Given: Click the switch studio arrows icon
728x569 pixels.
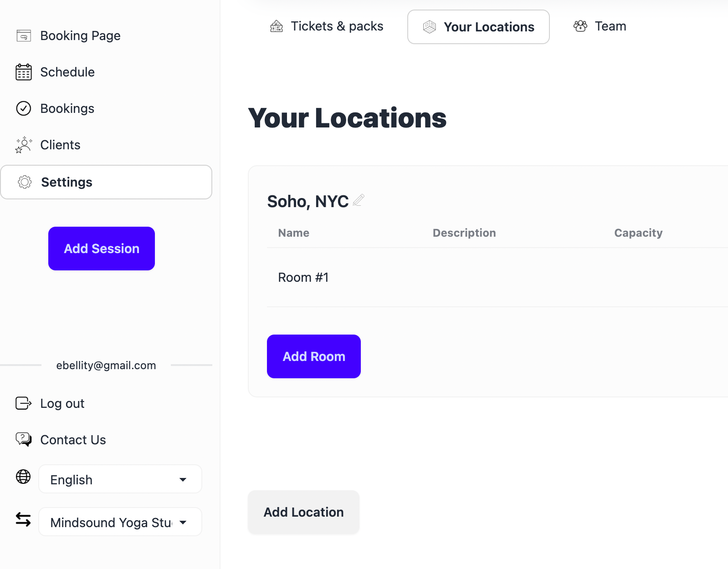Looking at the screenshot, I should click(x=23, y=519).
